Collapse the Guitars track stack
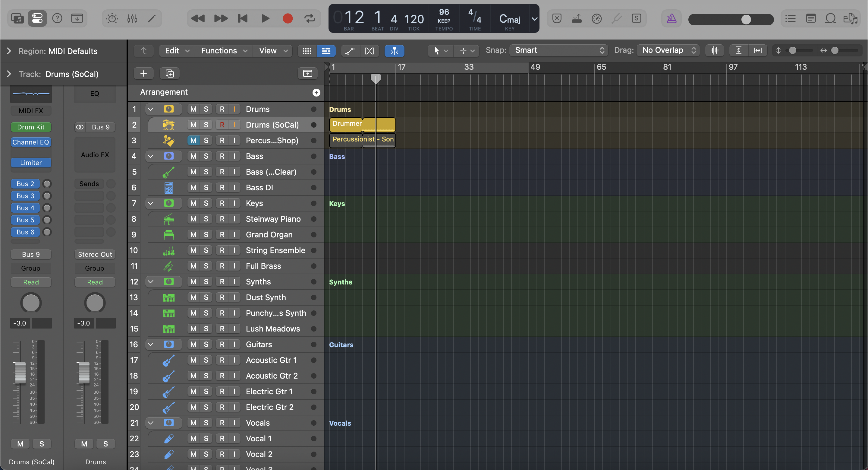The height and width of the screenshot is (470, 868). [151, 345]
